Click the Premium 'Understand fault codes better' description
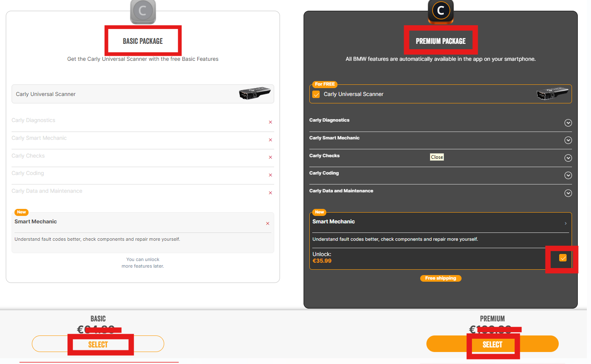 coord(395,239)
